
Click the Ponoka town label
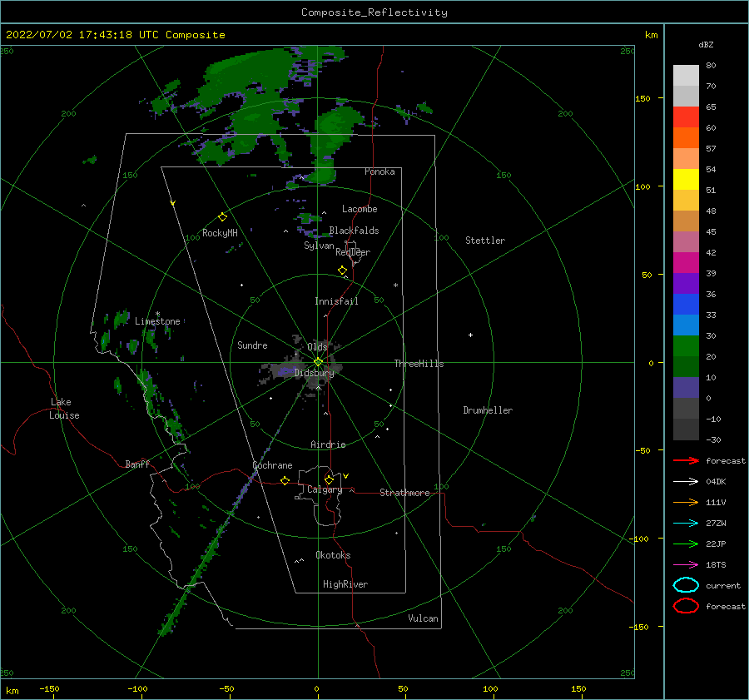tap(379, 171)
